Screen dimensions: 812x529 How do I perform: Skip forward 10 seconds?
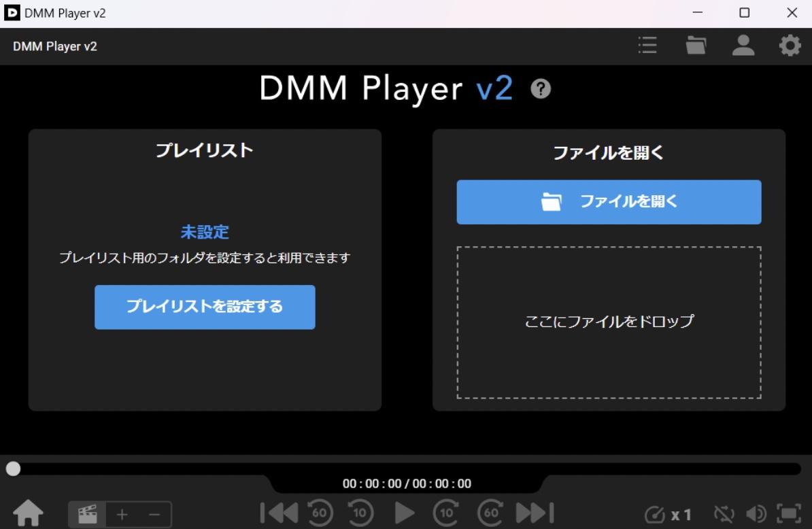coord(446,513)
